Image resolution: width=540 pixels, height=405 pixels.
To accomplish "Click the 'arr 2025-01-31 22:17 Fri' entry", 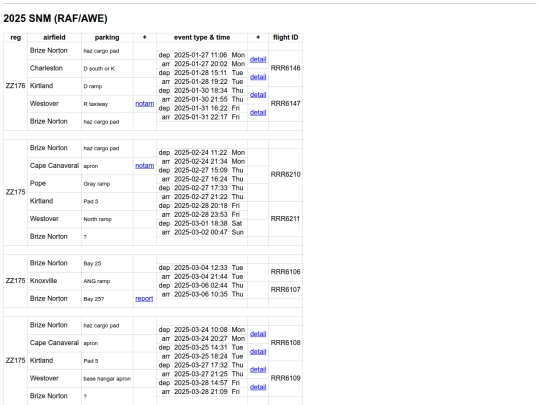I will click(x=202, y=117).
